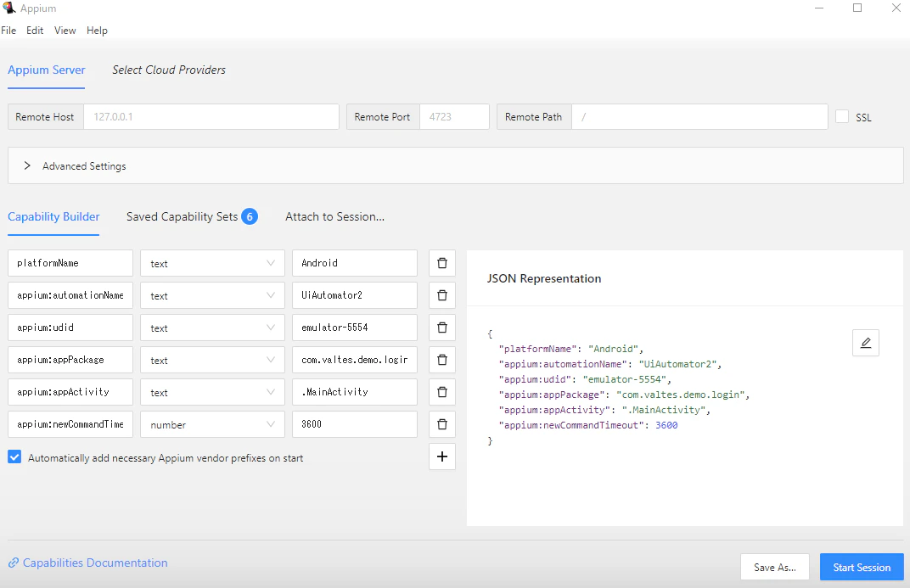Click the Appium logo icon

(8, 8)
